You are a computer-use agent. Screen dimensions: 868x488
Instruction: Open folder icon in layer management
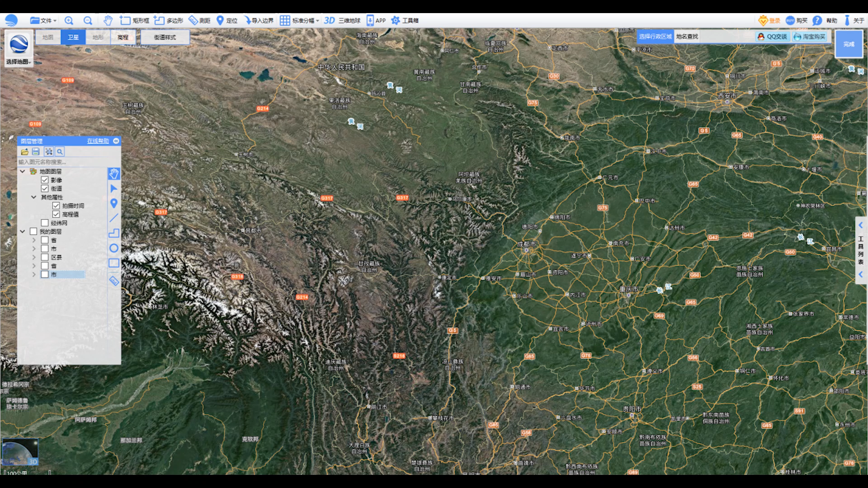click(25, 152)
